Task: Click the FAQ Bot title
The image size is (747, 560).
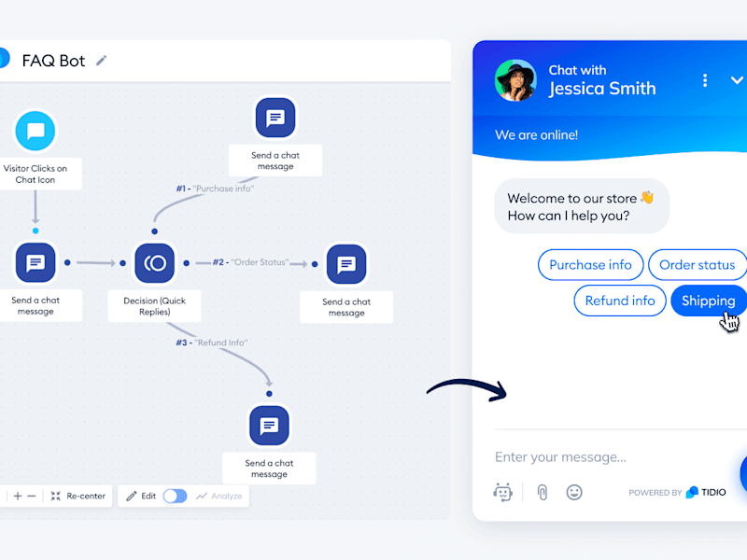Action: (53, 61)
